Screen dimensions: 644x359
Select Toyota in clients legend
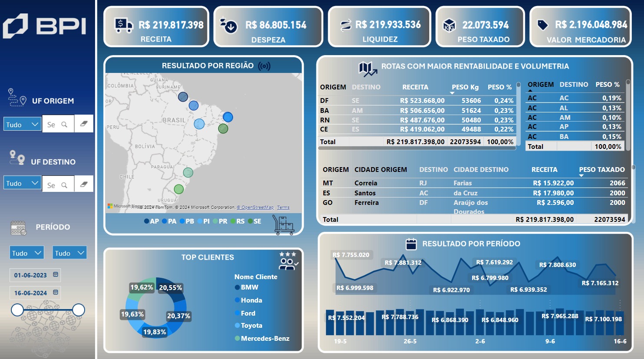point(249,326)
